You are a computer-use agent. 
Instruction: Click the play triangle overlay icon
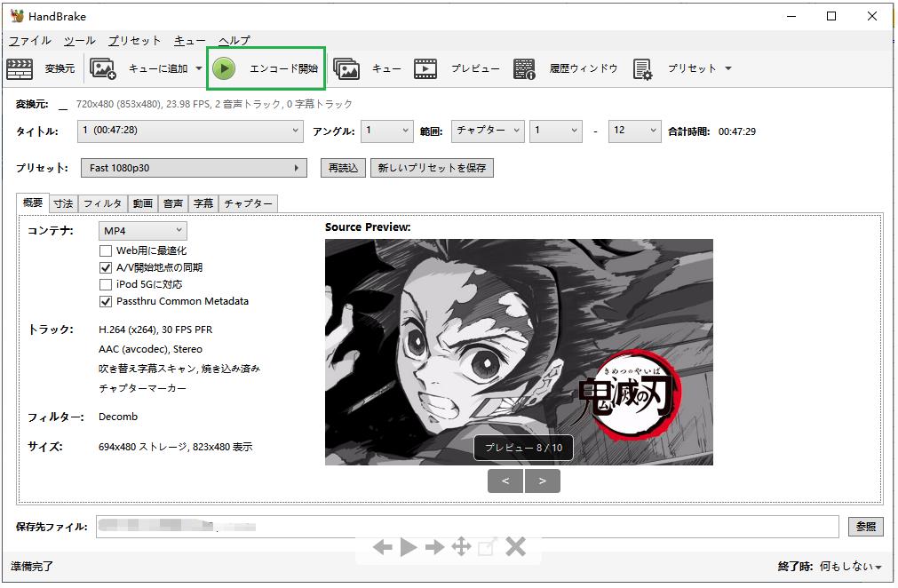408,547
